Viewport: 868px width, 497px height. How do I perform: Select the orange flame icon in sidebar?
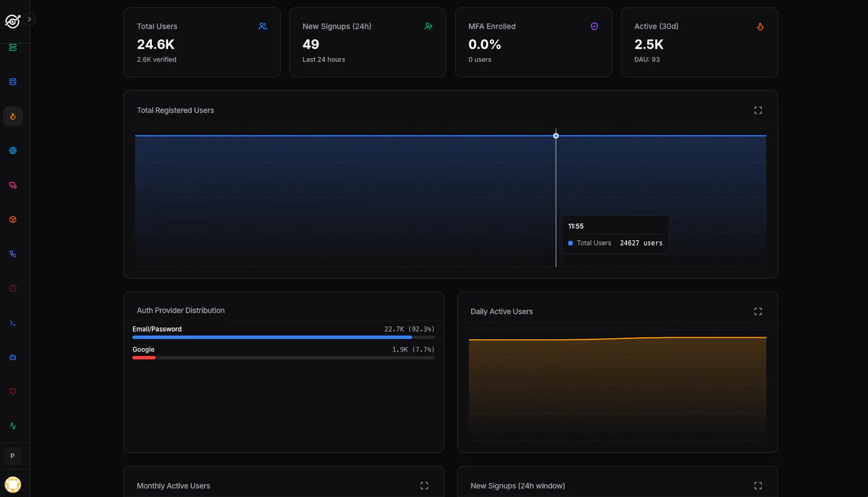(13, 117)
